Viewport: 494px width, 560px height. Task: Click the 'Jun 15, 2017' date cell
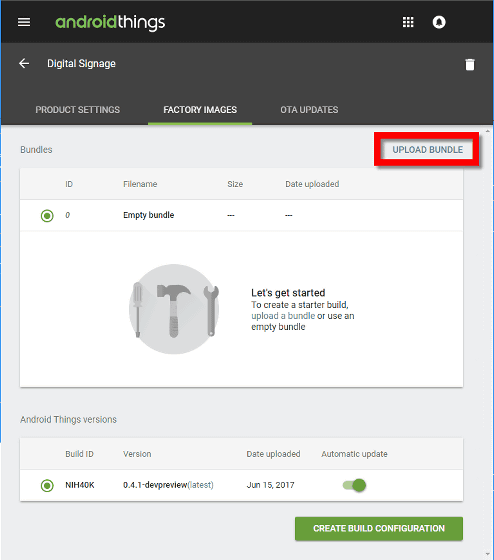tap(270, 485)
